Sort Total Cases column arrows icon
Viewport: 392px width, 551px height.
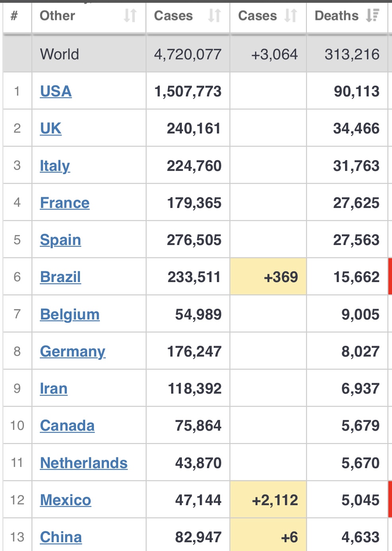pos(215,16)
